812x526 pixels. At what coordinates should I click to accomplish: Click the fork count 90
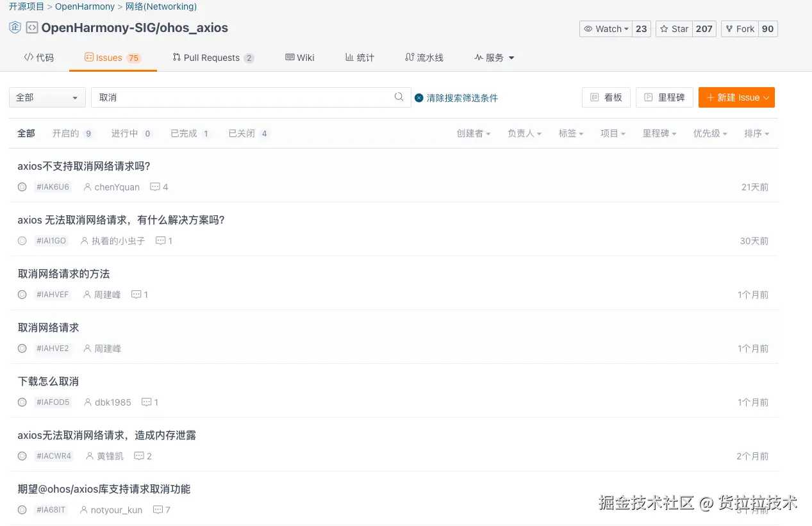[x=768, y=29]
